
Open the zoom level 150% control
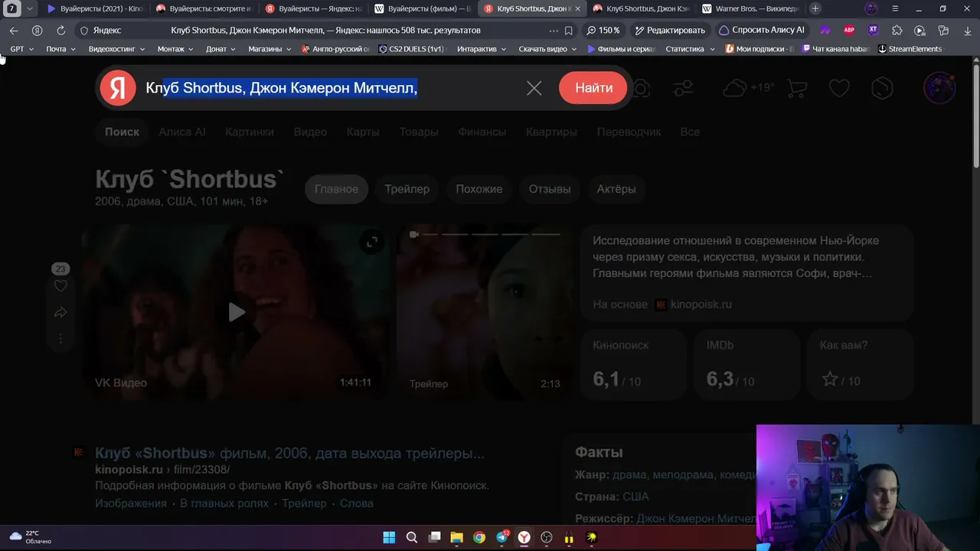pos(603,31)
